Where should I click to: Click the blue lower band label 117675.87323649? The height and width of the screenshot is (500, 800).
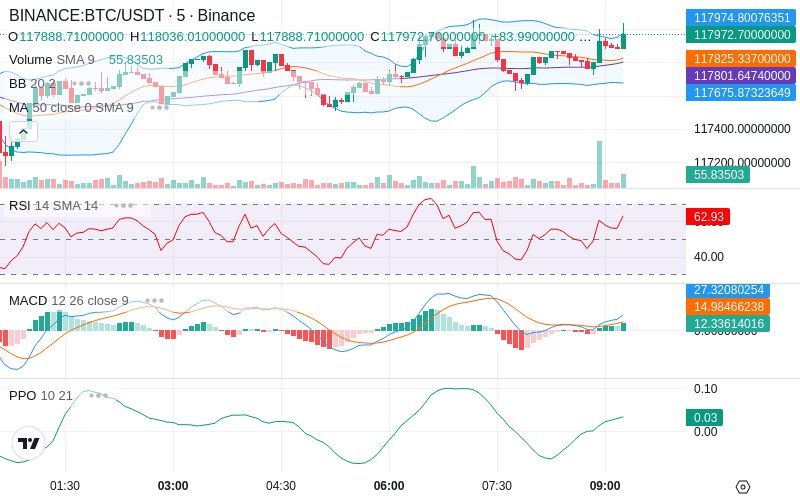click(x=741, y=92)
